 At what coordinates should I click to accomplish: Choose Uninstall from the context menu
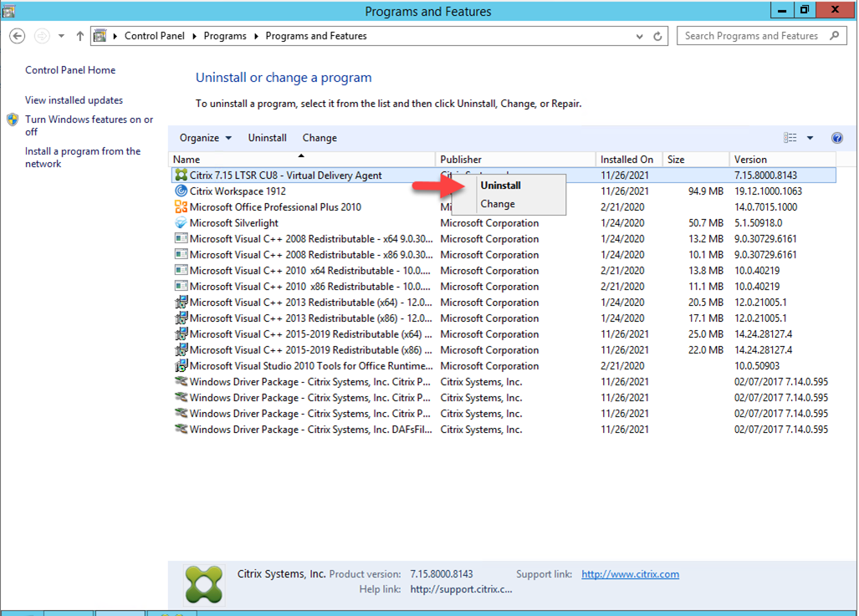(501, 186)
